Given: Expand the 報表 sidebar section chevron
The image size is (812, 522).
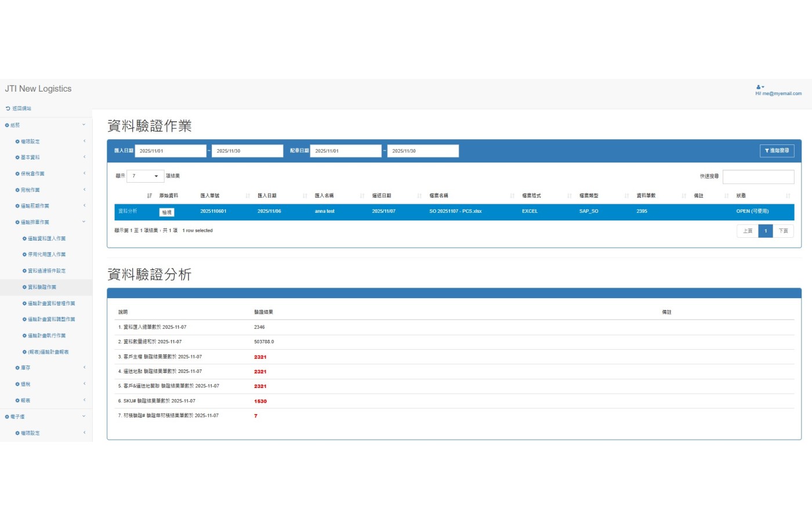Looking at the screenshot, I should (x=84, y=400).
